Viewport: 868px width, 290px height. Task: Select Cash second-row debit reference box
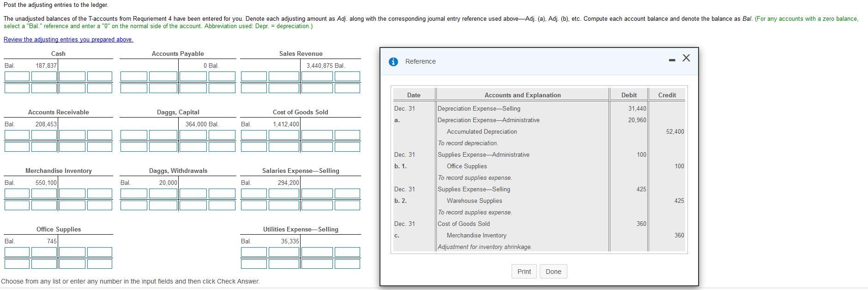(17, 88)
